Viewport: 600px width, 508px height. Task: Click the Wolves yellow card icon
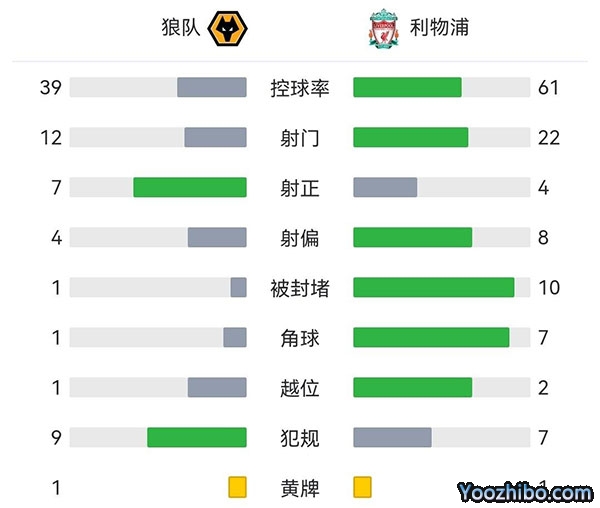237,488
